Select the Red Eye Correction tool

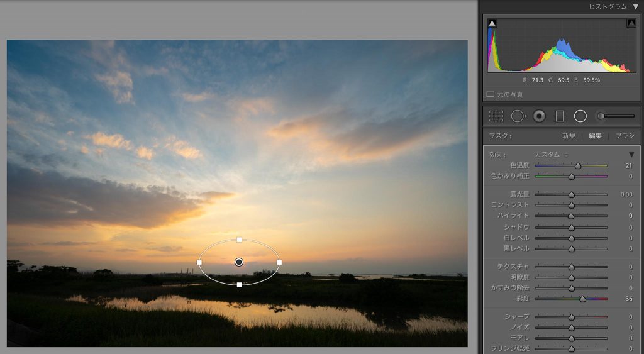539,116
